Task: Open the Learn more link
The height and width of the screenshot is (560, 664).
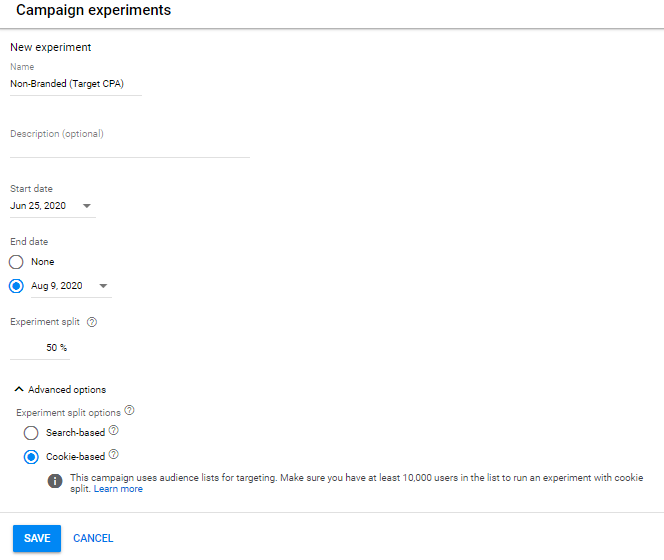Action: (118, 489)
